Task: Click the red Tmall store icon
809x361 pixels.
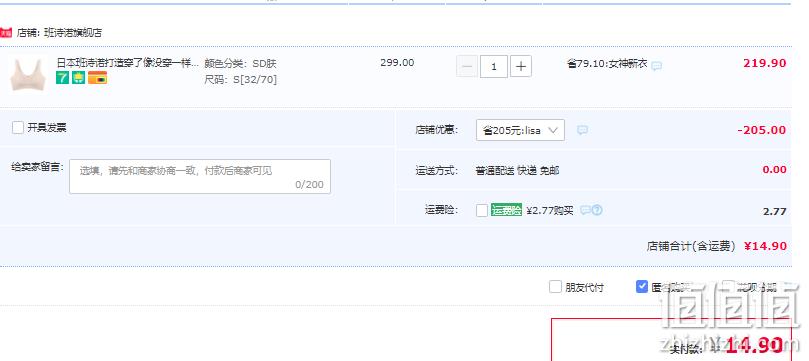Action: pyautogui.click(x=6, y=33)
